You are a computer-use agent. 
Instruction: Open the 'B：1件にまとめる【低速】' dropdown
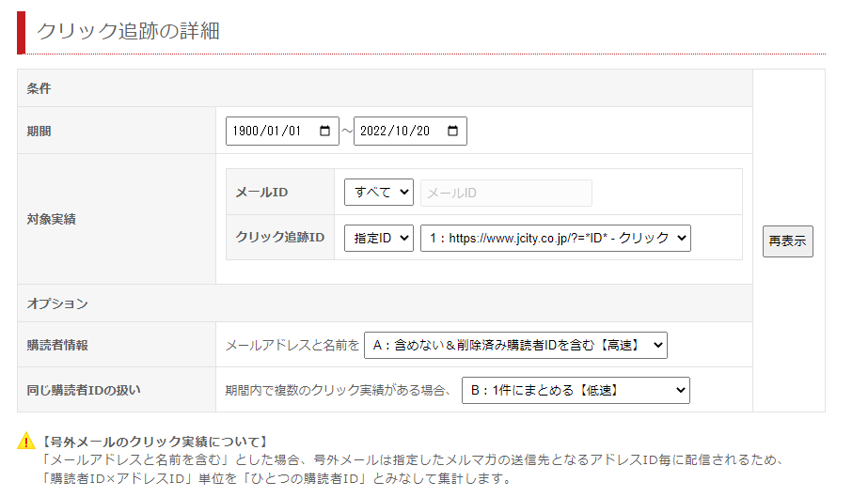pos(576,390)
